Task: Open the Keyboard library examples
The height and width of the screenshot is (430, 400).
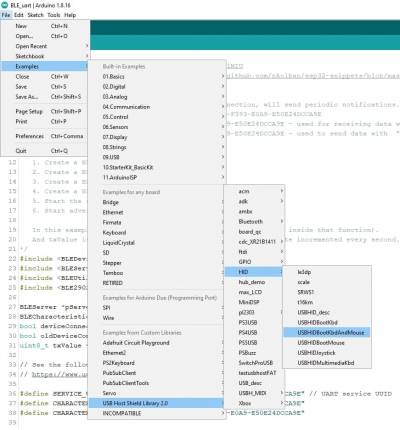Action: [156, 233]
